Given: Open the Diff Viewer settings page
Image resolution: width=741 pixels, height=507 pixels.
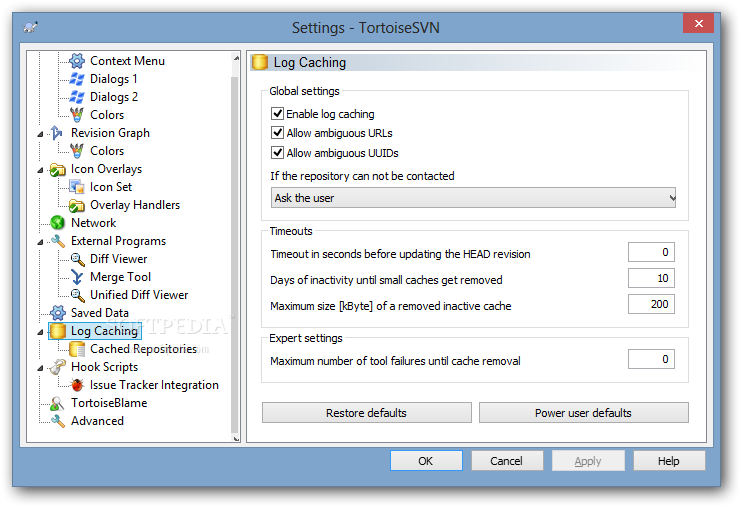Looking at the screenshot, I should pos(119,259).
